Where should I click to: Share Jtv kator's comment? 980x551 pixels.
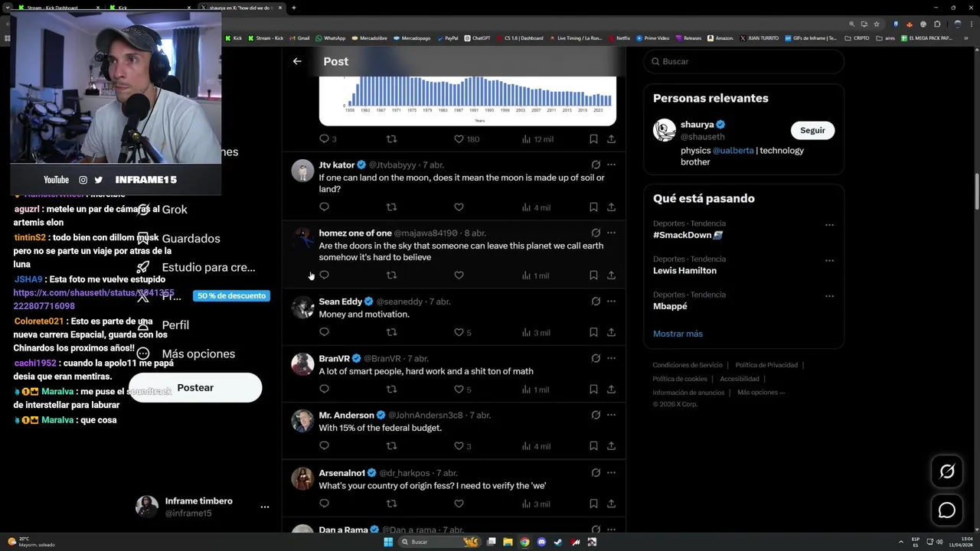611,207
